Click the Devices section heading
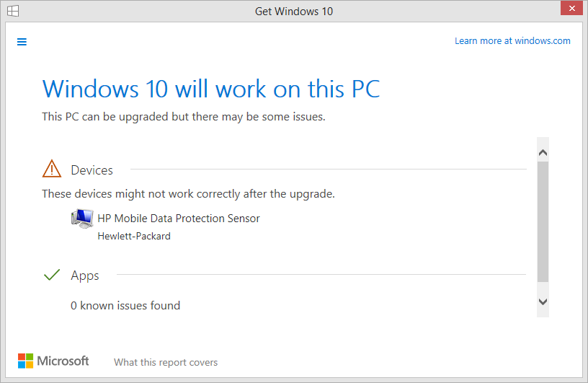The image size is (588, 383). pyautogui.click(x=92, y=170)
